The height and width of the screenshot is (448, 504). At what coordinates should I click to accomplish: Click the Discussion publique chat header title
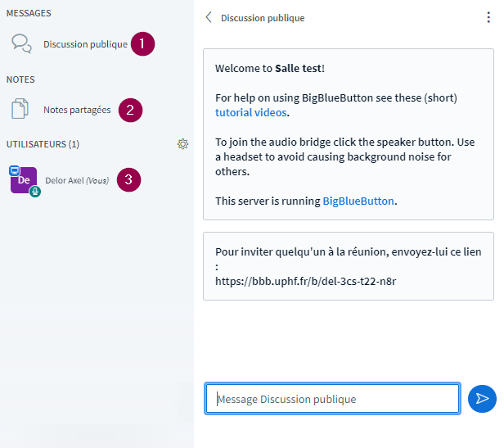(263, 18)
